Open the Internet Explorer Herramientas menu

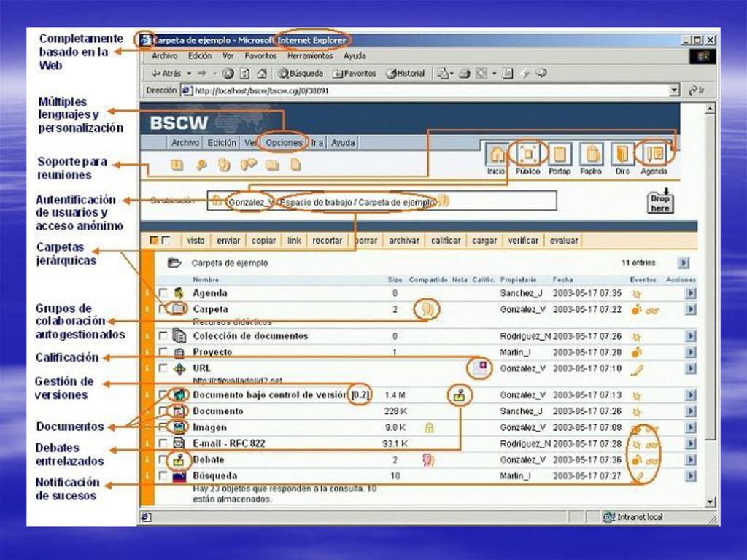(310, 55)
